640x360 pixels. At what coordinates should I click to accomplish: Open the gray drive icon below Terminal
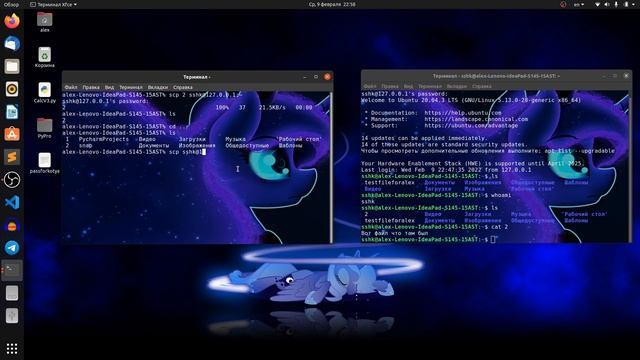click(x=12, y=293)
